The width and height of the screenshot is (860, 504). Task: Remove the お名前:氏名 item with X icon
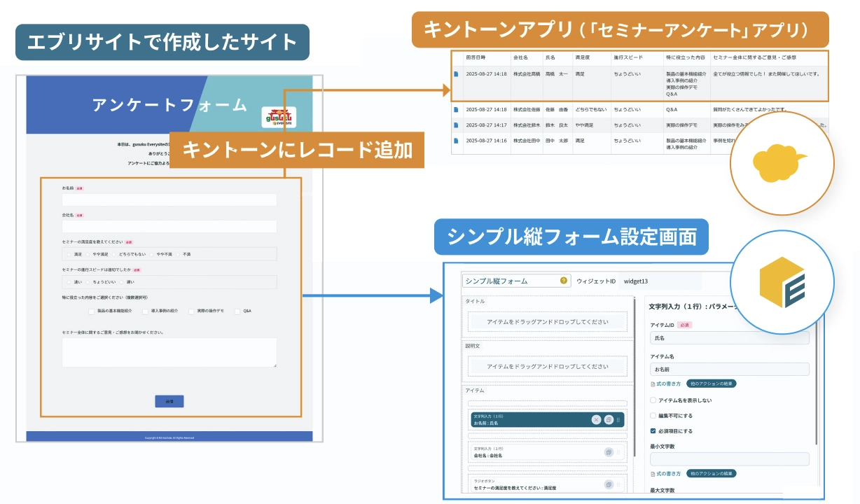596,419
